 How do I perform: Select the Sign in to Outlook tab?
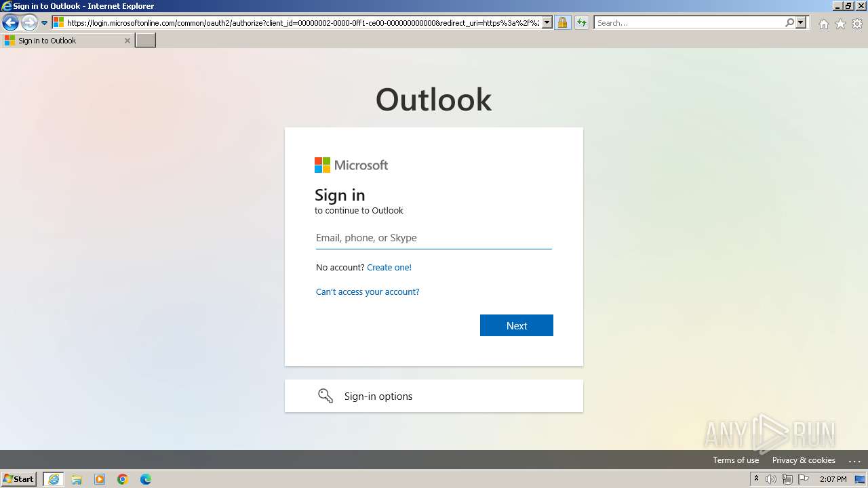pos(66,41)
